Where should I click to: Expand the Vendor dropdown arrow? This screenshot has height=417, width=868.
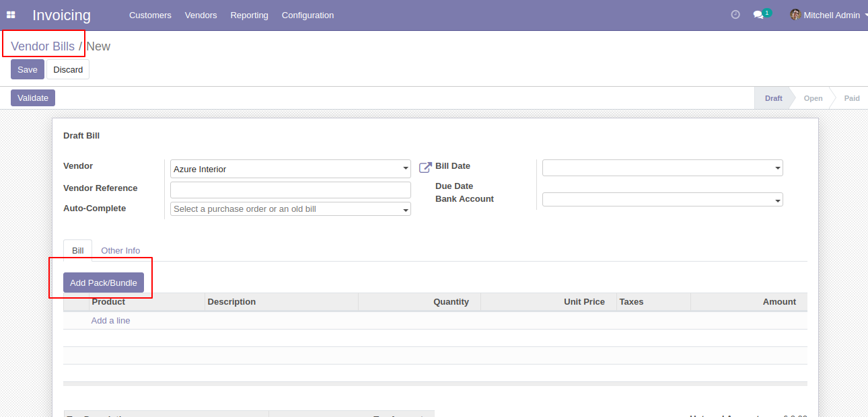[406, 169]
